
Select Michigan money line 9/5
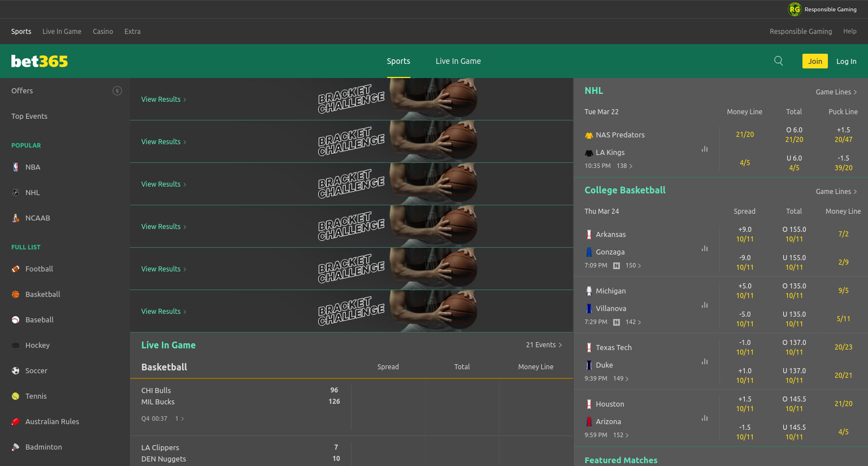843,291
